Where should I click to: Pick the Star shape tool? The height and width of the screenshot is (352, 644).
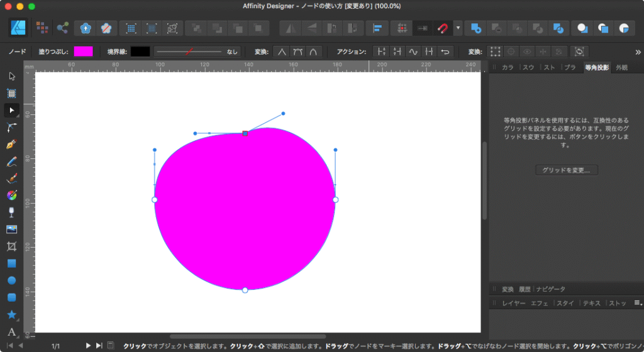[11, 314]
